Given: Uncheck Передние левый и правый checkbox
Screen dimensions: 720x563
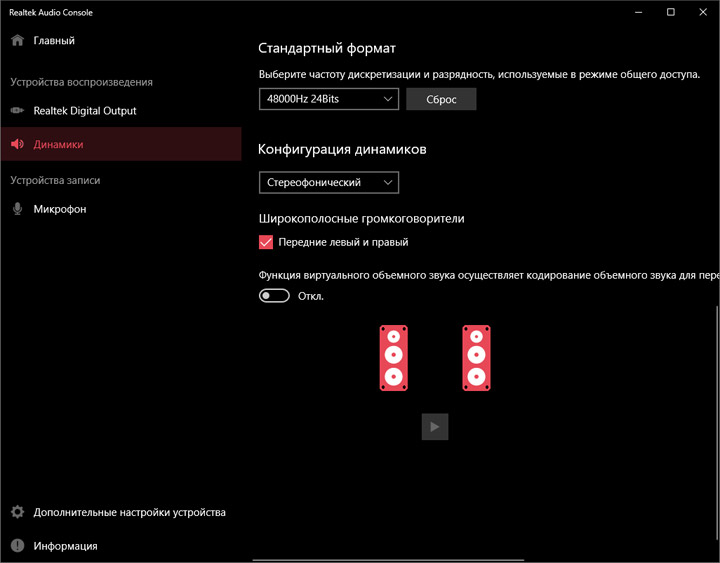Looking at the screenshot, I should click(x=266, y=242).
